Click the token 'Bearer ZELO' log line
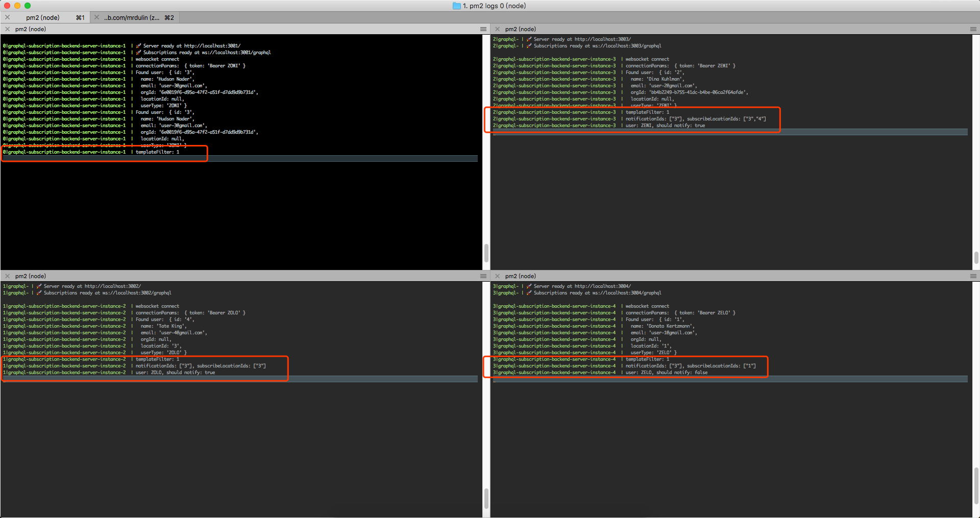 tap(680, 313)
